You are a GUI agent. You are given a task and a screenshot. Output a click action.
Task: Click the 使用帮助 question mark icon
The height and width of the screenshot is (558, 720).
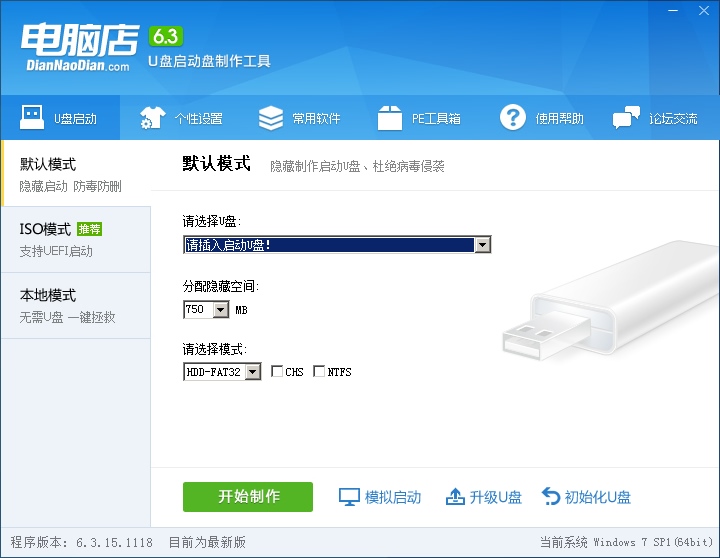pos(513,118)
